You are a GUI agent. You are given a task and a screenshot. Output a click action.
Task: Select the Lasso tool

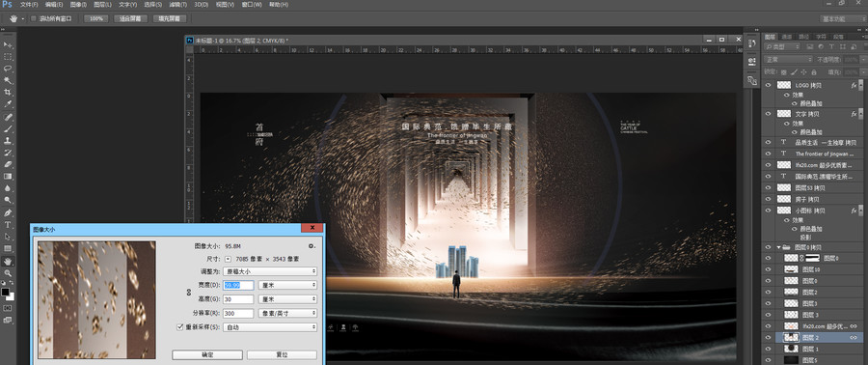point(8,69)
